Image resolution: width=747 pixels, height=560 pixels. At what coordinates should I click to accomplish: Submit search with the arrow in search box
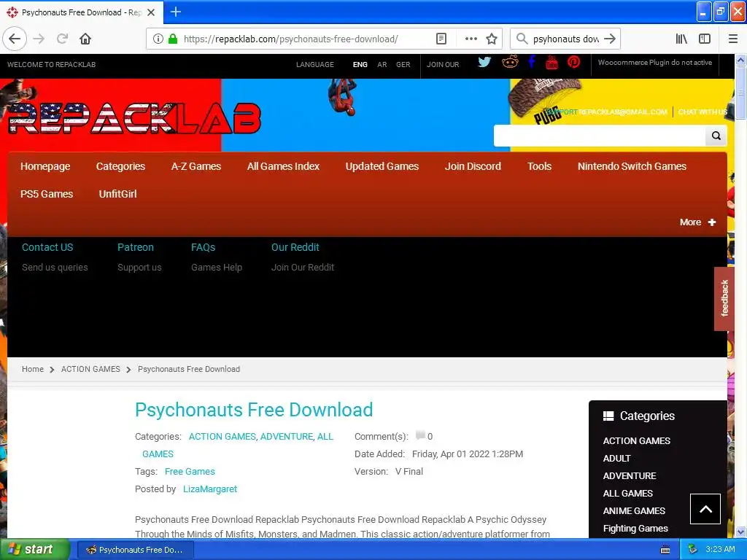610,39
